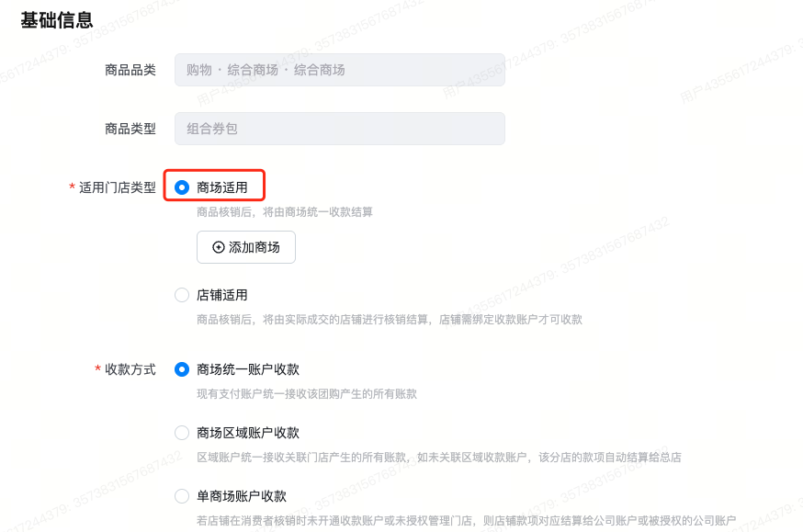Screen dimensions: 803x532
Task: Click the plus icon in 添加商场 button
Action: tap(218, 247)
